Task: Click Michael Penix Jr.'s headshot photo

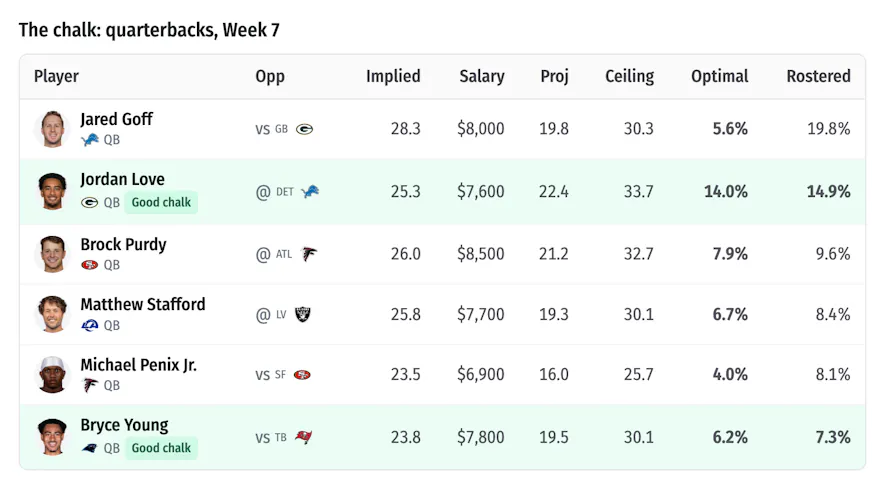Action: (x=52, y=375)
